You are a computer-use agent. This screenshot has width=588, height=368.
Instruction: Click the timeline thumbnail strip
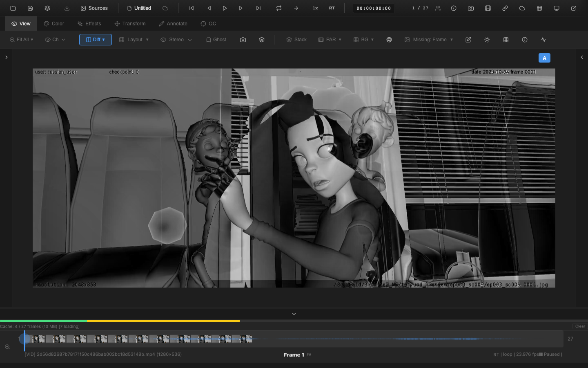139,339
